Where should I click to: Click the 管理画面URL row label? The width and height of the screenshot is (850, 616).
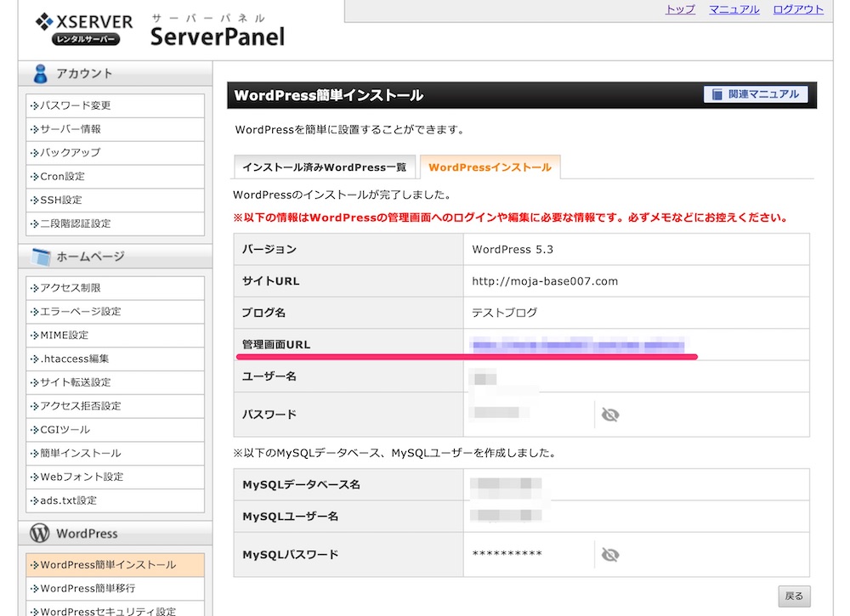tap(276, 345)
